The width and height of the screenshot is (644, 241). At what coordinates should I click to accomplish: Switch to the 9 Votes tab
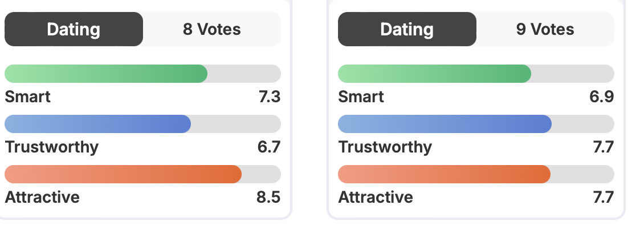pos(545,29)
